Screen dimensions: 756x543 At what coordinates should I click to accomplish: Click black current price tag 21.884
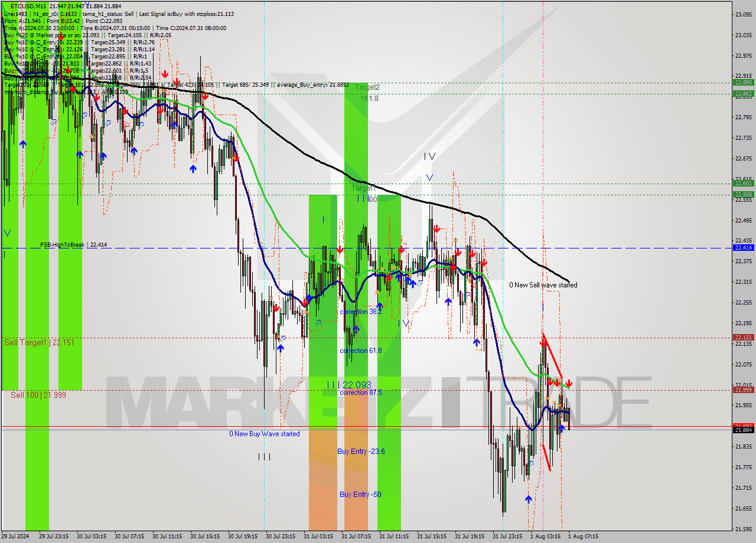tap(742, 430)
